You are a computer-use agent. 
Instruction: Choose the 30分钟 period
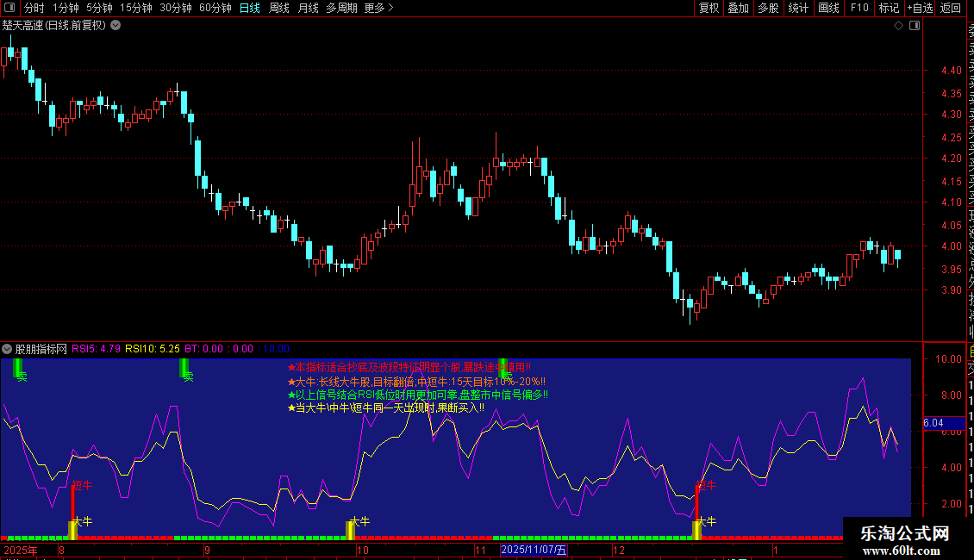coord(176,8)
